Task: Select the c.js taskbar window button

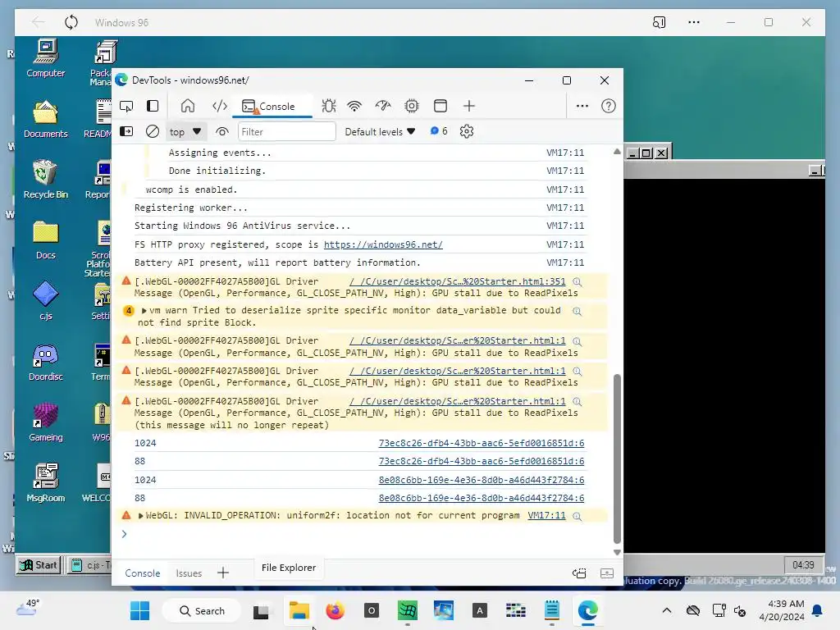Action: point(89,565)
